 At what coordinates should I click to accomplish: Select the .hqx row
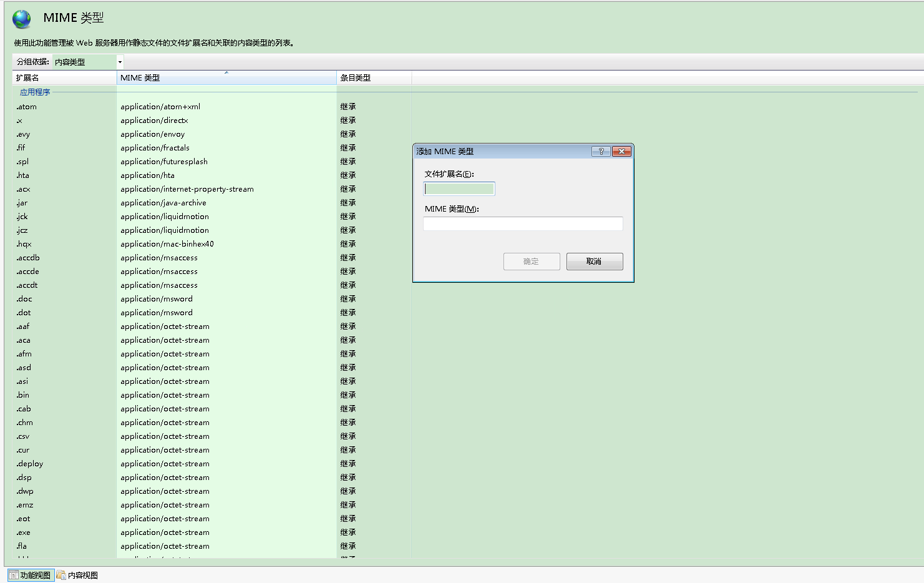pos(212,244)
